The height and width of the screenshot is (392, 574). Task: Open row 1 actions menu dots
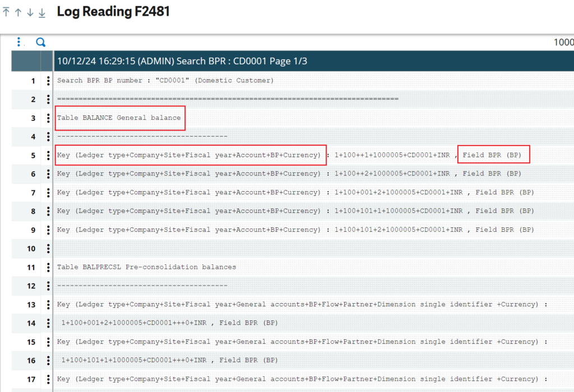(x=48, y=81)
